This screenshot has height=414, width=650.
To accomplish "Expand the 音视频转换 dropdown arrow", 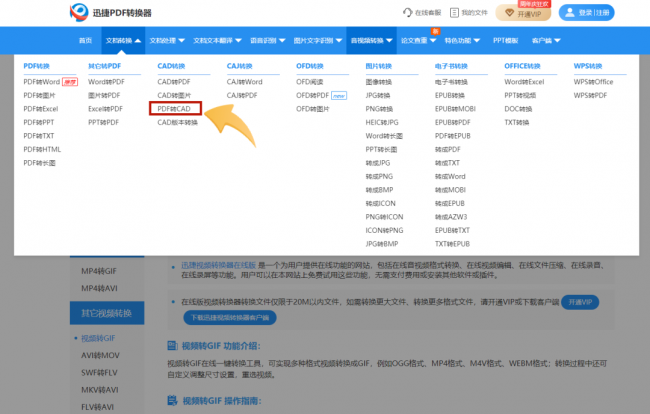I will point(389,41).
